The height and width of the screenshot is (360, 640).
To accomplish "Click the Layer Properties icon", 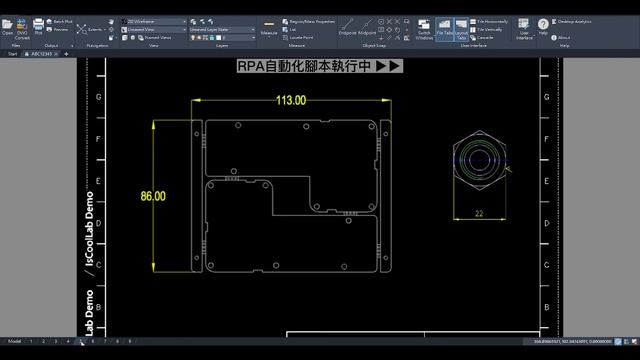I will 193,22.
